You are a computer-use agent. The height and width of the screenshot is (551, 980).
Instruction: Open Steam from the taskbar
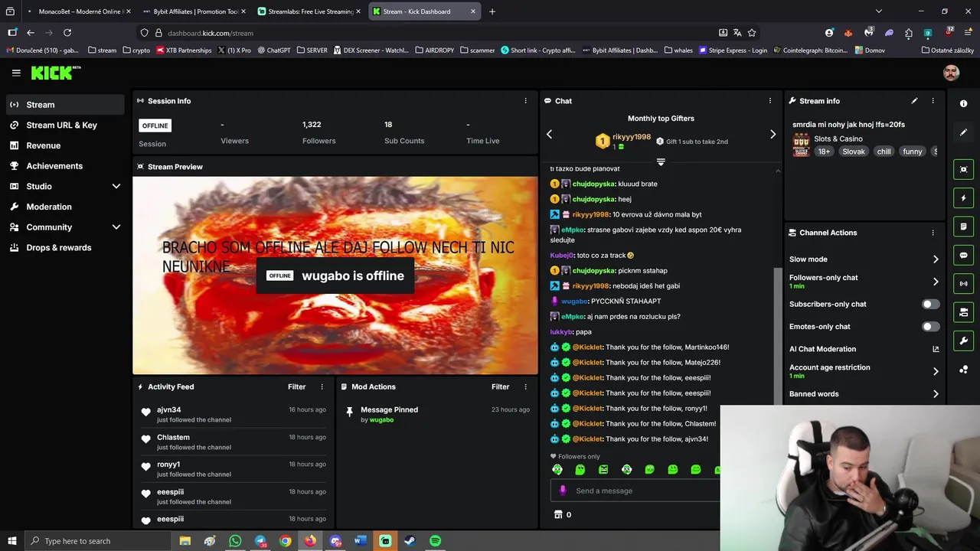pyautogui.click(x=410, y=541)
